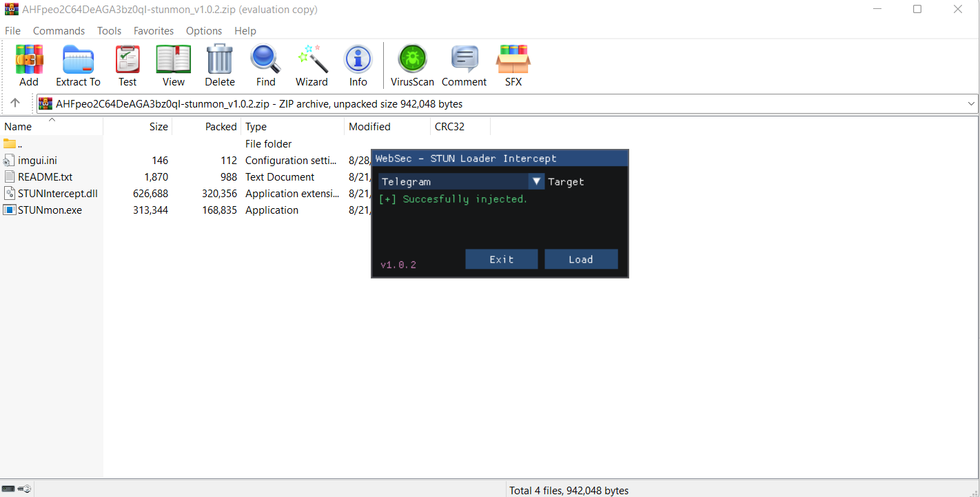Open the Help menu
The image size is (980, 497).
click(245, 31)
